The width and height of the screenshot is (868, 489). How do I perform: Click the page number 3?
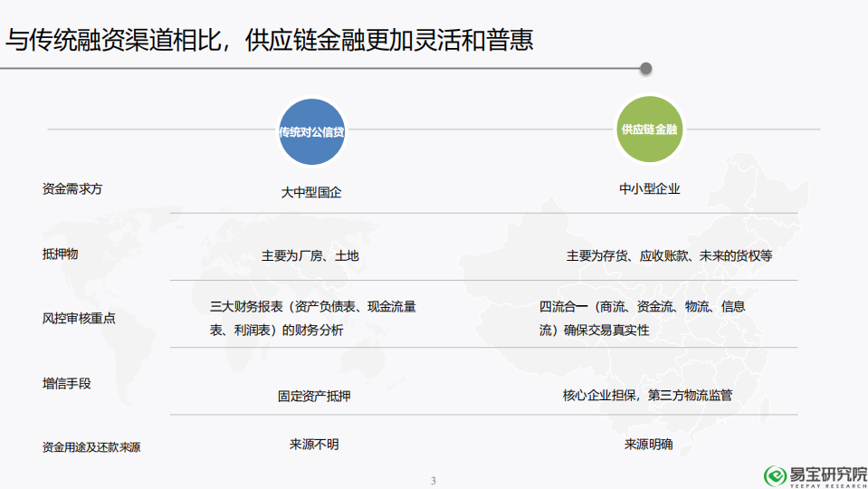point(434,481)
